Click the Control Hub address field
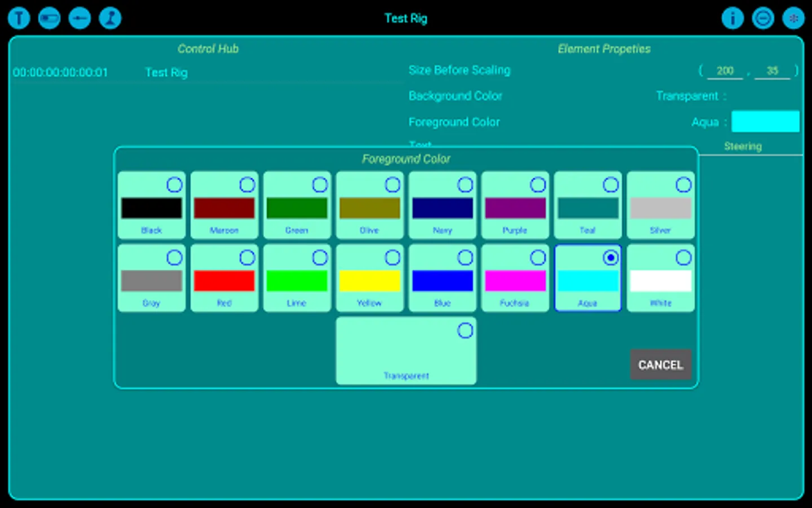The height and width of the screenshot is (508, 812). click(60, 72)
